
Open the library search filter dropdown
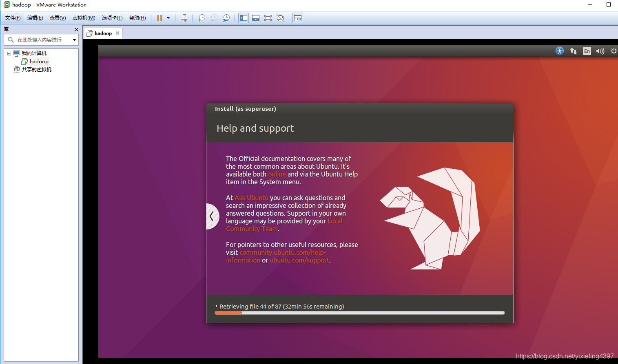[x=74, y=40]
